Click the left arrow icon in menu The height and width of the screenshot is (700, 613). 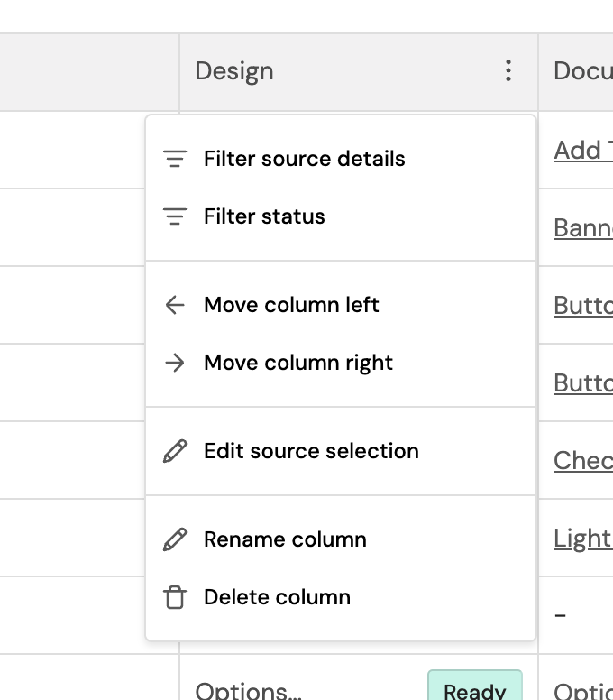point(175,306)
